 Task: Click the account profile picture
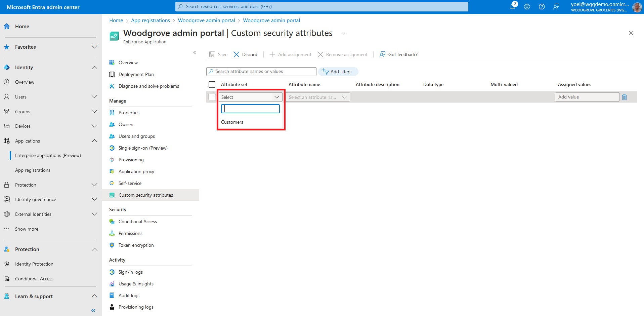coord(637,7)
